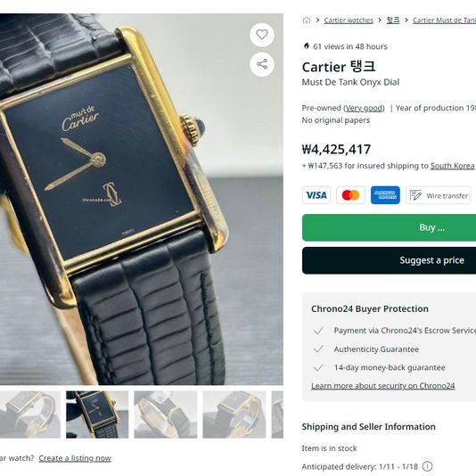Open Cartier watches breadcrumb link

(349, 21)
